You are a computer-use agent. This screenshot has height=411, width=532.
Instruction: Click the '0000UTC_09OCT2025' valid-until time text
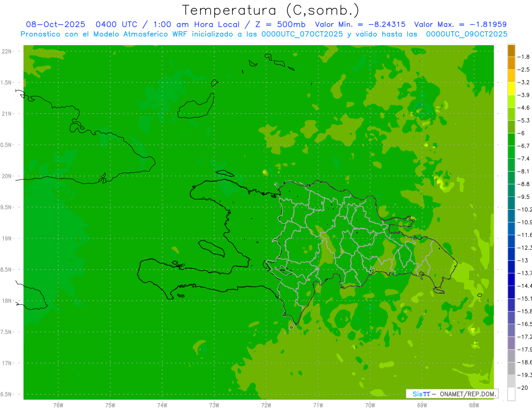pos(466,34)
